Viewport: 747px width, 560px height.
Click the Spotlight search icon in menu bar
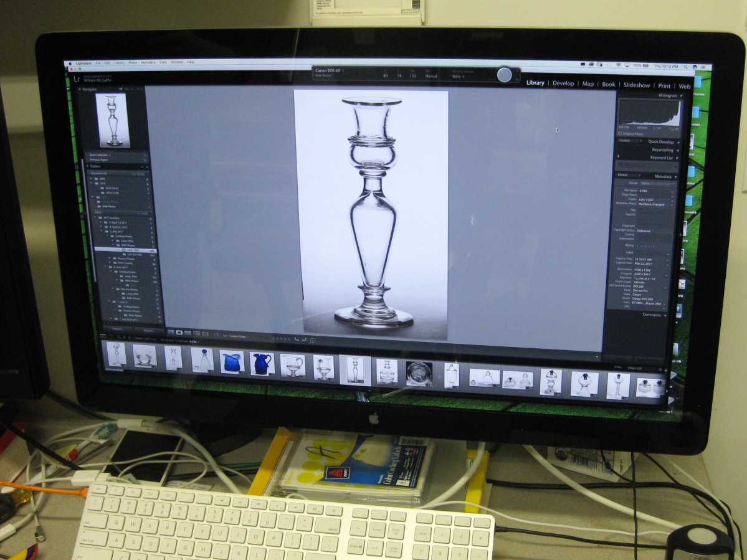pyautogui.click(x=685, y=67)
